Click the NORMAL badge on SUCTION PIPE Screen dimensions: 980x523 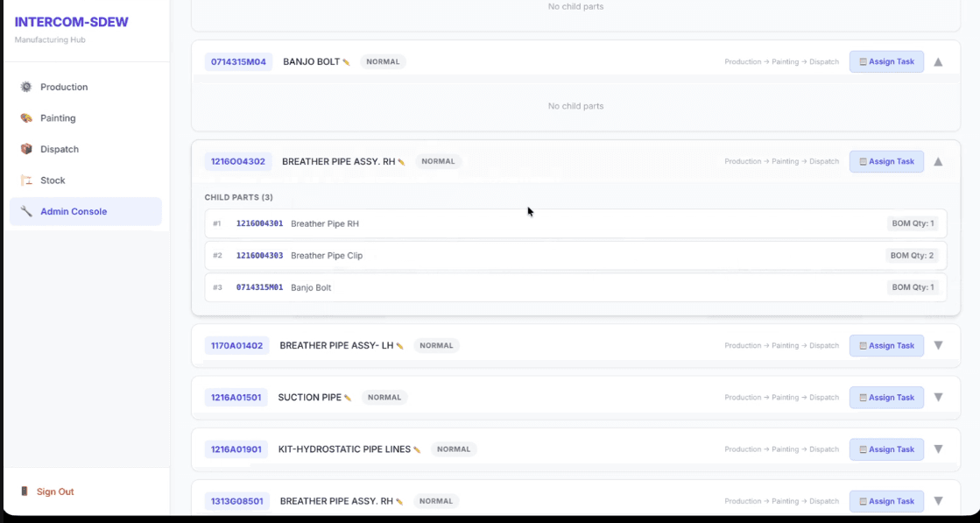[384, 398]
